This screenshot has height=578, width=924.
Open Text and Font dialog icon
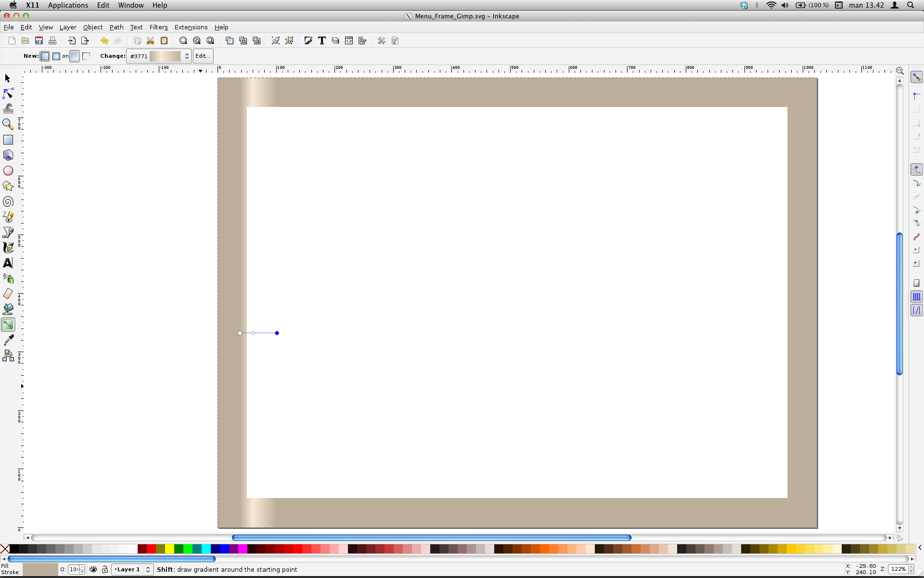[x=322, y=41]
